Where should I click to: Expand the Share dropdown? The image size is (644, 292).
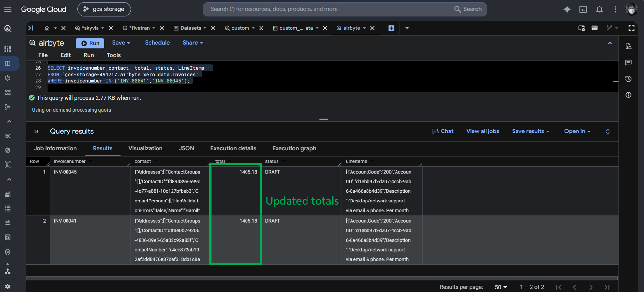[x=193, y=43]
